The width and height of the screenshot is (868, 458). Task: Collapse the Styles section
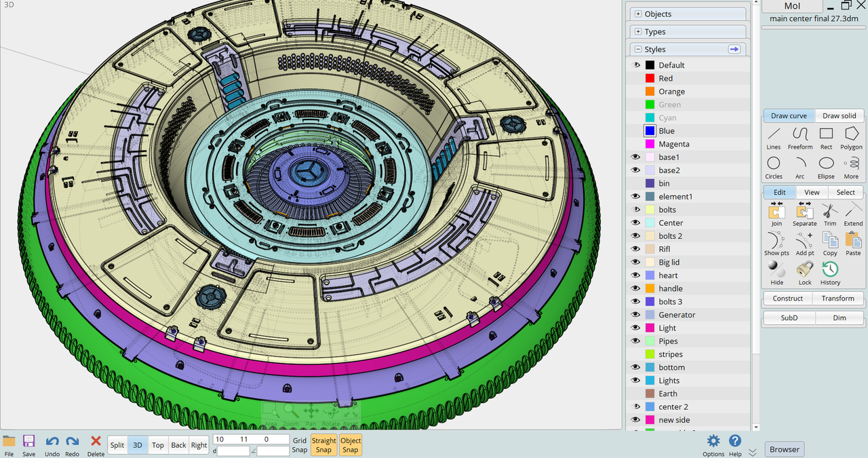[637, 49]
